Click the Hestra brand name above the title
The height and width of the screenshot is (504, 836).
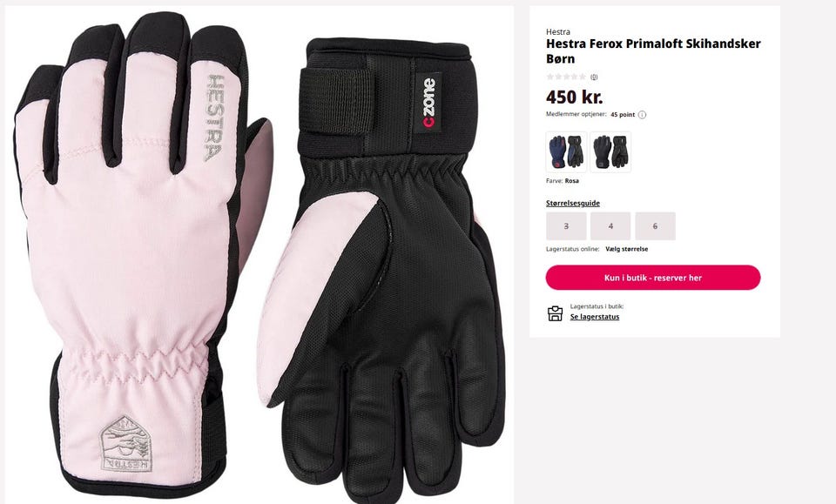[557, 32]
